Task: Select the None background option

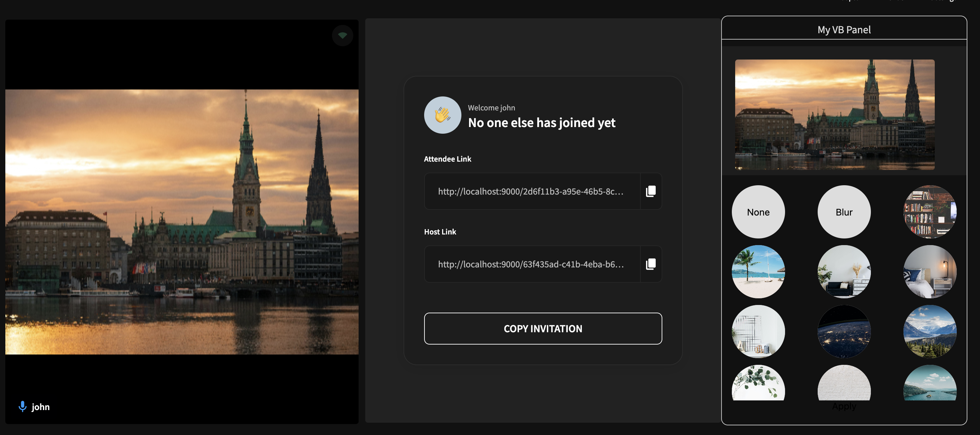Action: pyautogui.click(x=758, y=212)
